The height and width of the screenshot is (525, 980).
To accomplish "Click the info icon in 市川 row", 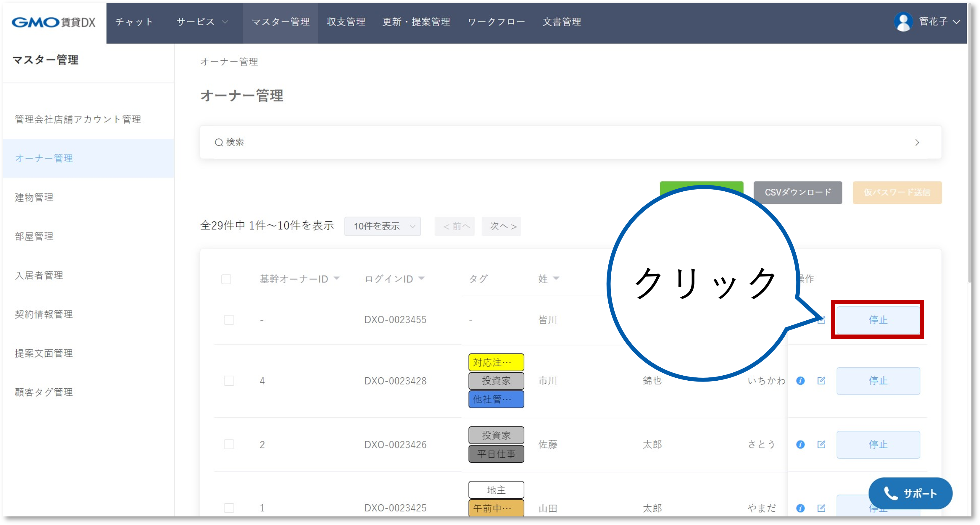I will click(x=800, y=381).
